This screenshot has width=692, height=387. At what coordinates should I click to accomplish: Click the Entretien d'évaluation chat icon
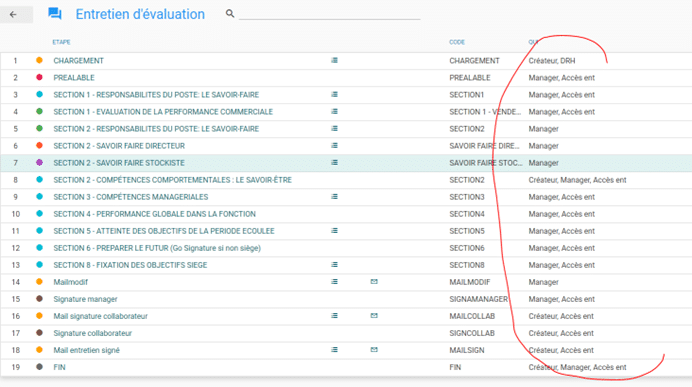click(55, 14)
